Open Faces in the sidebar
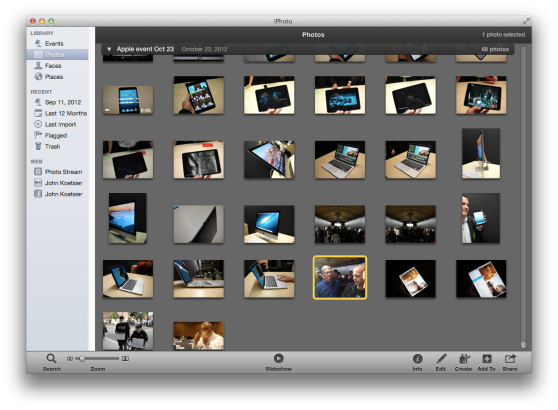Screen dimensions: 558x410 click(53, 65)
